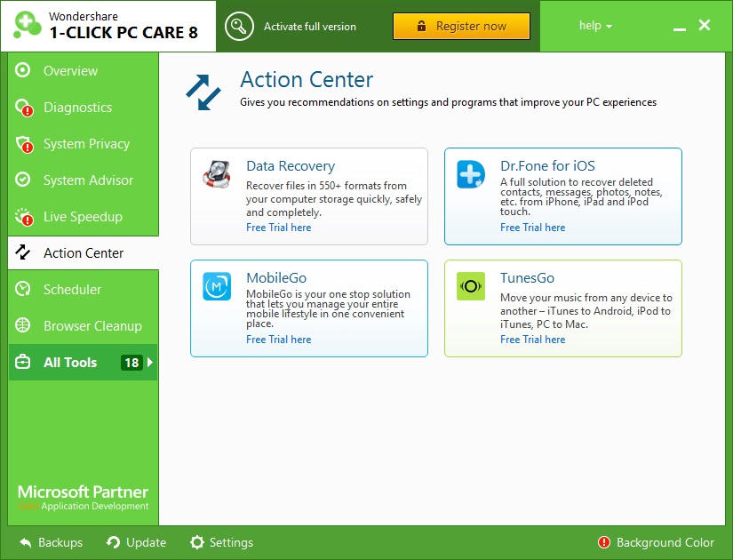Close the PC Care window

coord(705,25)
